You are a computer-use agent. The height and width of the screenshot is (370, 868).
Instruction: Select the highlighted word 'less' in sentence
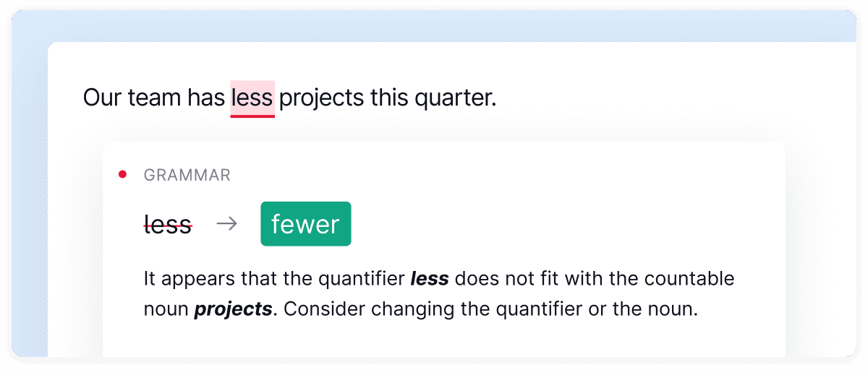(252, 98)
